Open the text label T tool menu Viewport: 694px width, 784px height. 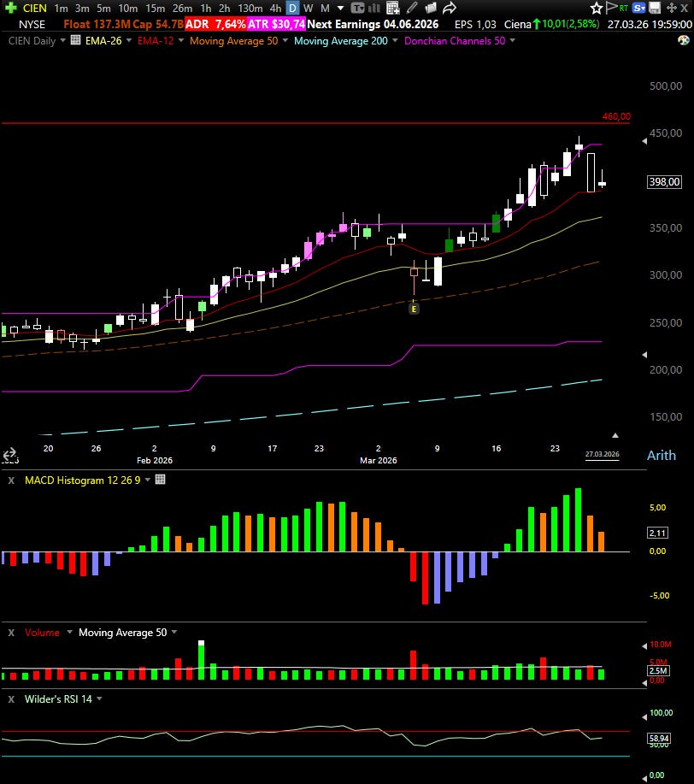[x=357, y=8]
